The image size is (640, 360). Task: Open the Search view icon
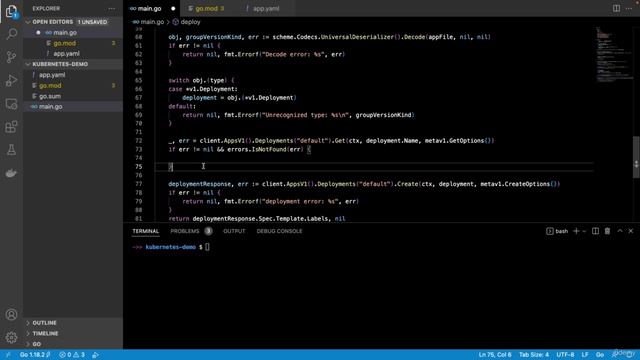click(x=11, y=33)
